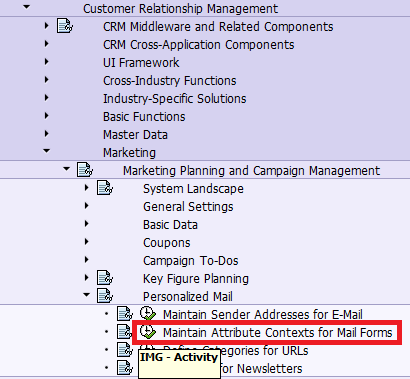Expand CRM Middleware and Related Components node
This screenshot has width=410, height=379.
(x=47, y=26)
